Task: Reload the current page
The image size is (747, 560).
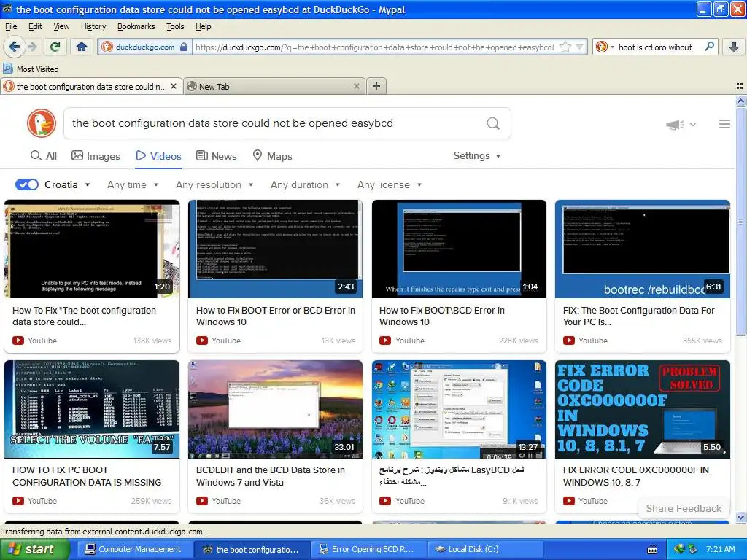Action: click(x=55, y=47)
